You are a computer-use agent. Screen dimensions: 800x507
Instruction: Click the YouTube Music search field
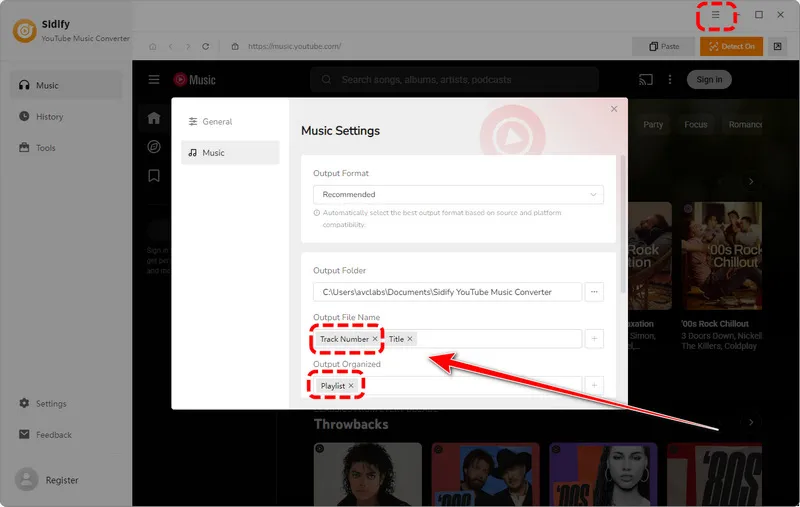(x=454, y=80)
